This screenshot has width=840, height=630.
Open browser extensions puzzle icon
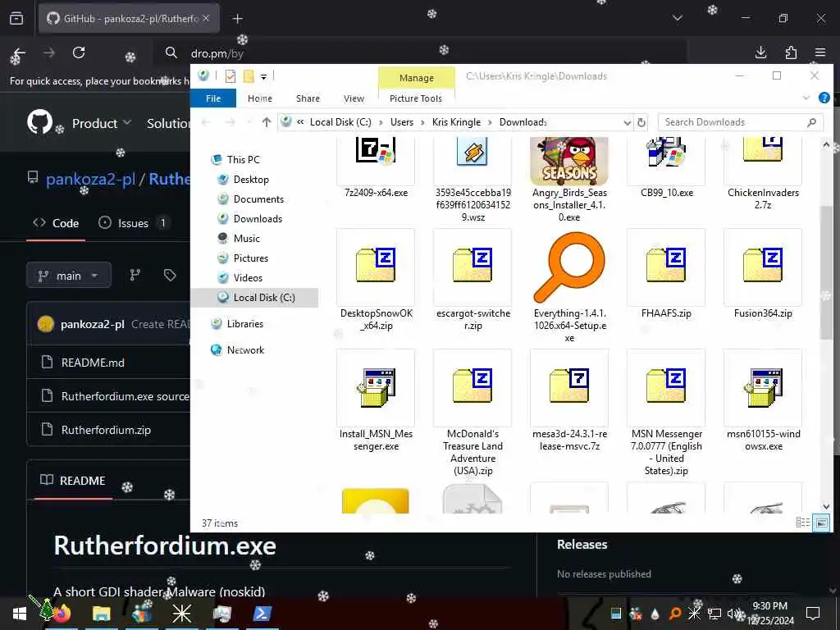coord(791,52)
